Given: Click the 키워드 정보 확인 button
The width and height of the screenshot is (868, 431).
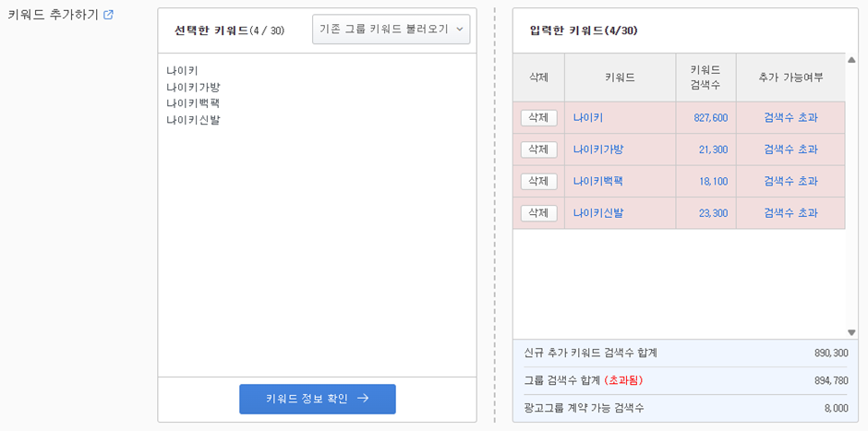Looking at the screenshot, I should point(318,399).
